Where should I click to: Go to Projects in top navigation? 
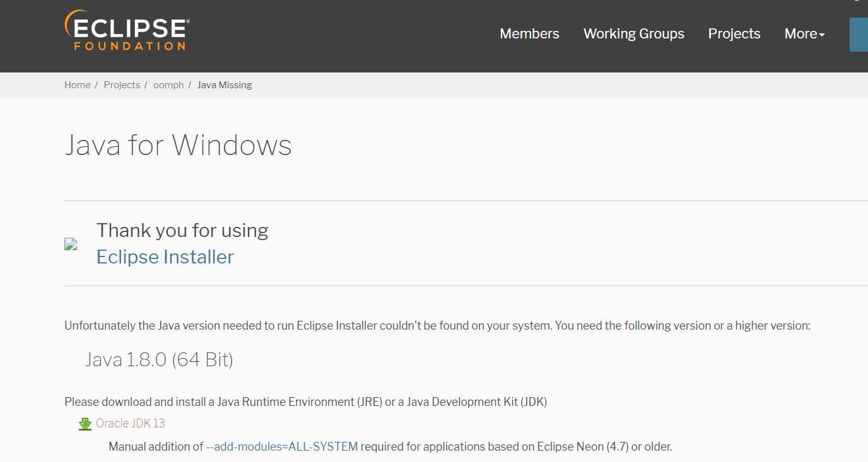point(734,34)
